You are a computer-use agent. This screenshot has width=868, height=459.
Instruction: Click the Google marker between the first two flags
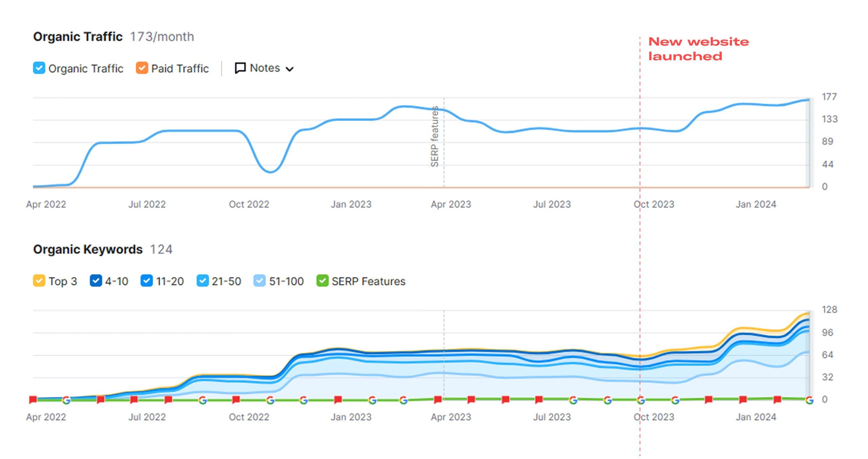click(66, 400)
